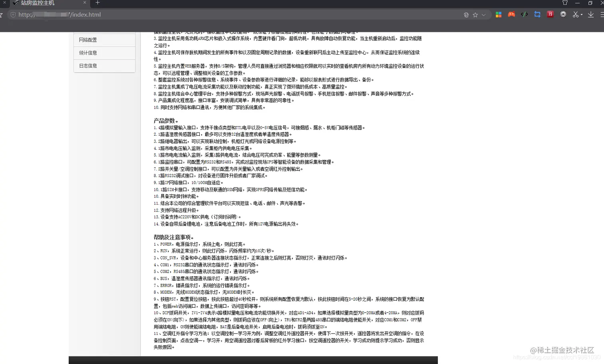Screen dimensions: 604x364
Task: Open 统计信息 in the sidebar
Action: (104, 53)
